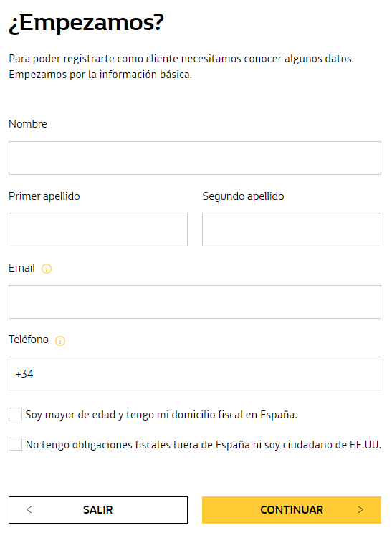
Task: Focus the Nombre input field
Action: point(195,158)
